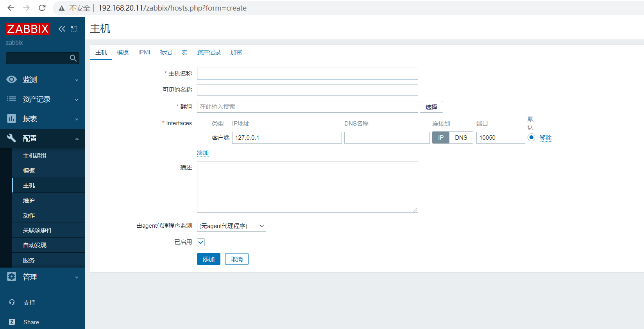
Task: Click the blue 添加 submit button
Action: point(209,259)
